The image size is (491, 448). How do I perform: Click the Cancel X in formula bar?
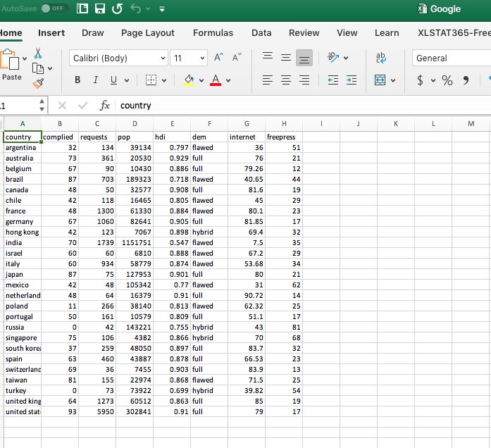coord(62,106)
